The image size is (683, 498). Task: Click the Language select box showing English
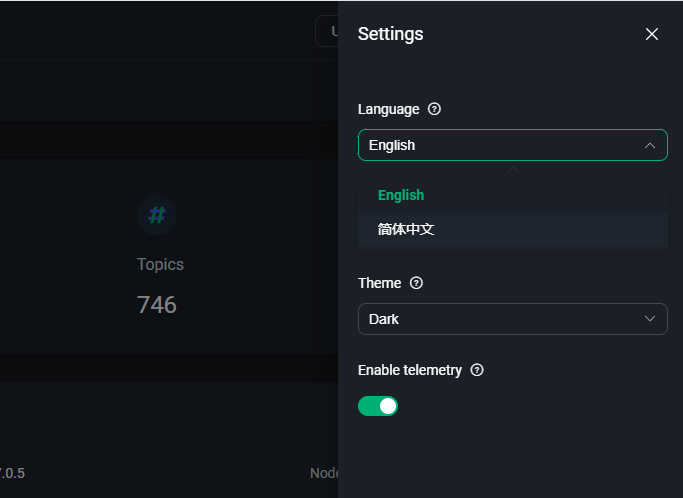coord(500,145)
